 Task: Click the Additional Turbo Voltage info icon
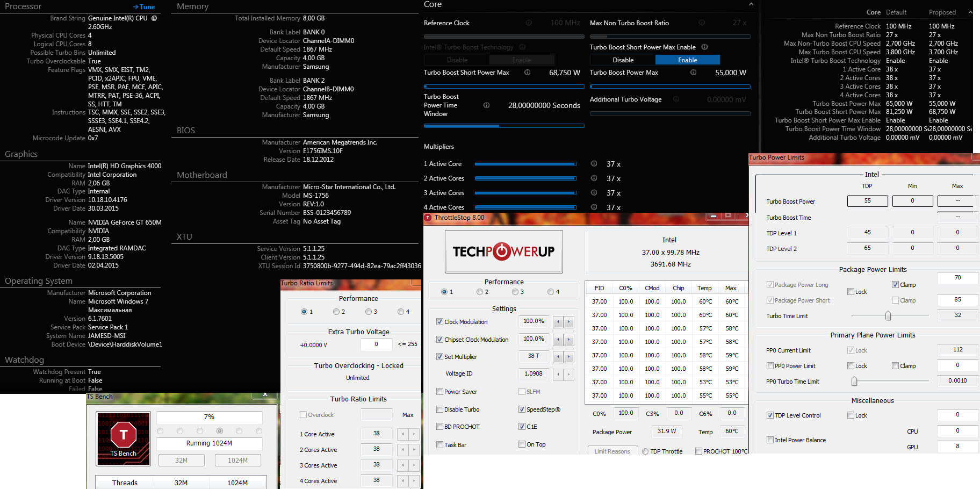[x=676, y=99]
